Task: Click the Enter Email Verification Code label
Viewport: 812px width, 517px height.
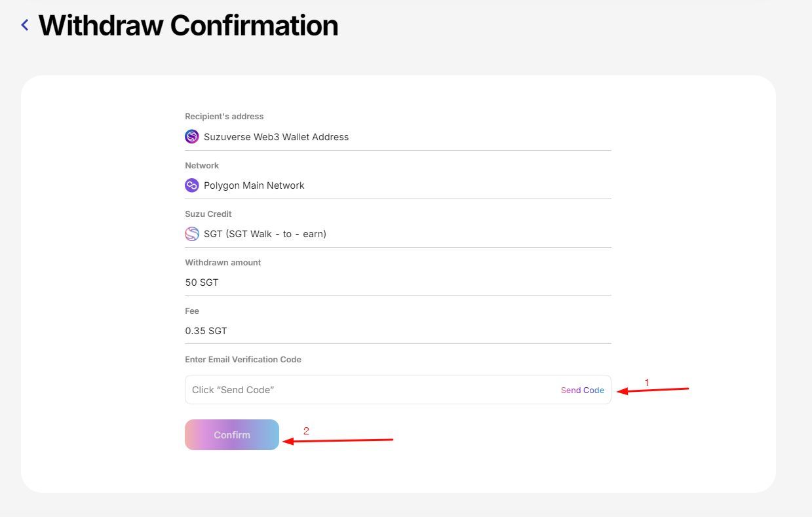Action: 242,360
